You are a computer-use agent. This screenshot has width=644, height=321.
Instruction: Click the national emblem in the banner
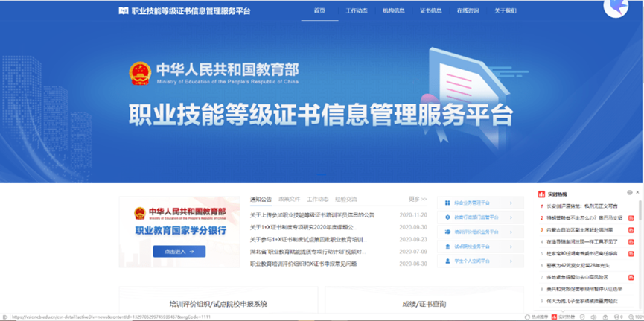click(140, 74)
